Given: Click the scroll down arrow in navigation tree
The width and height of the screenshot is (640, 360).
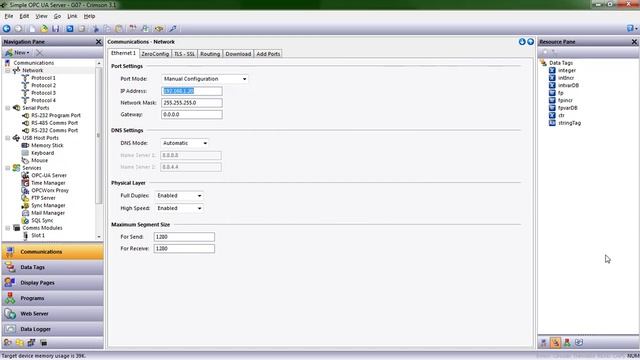Looking at the screenshot, I should [x=99, y=237].
